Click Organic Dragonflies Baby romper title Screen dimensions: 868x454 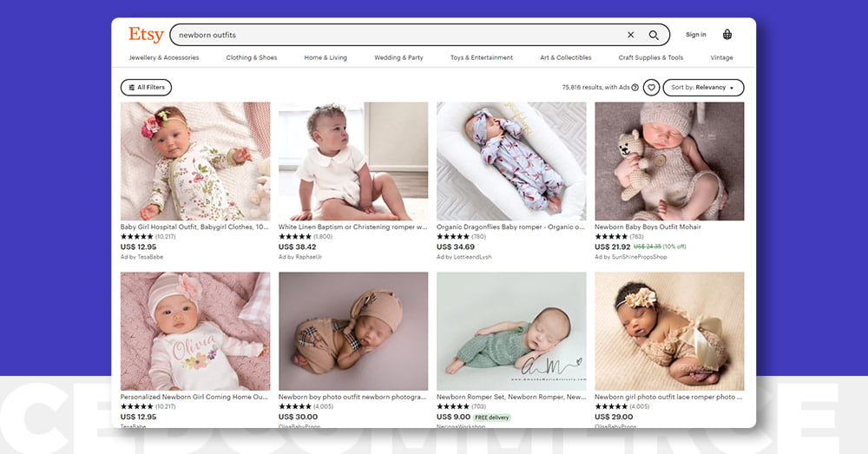click(510, 227)
